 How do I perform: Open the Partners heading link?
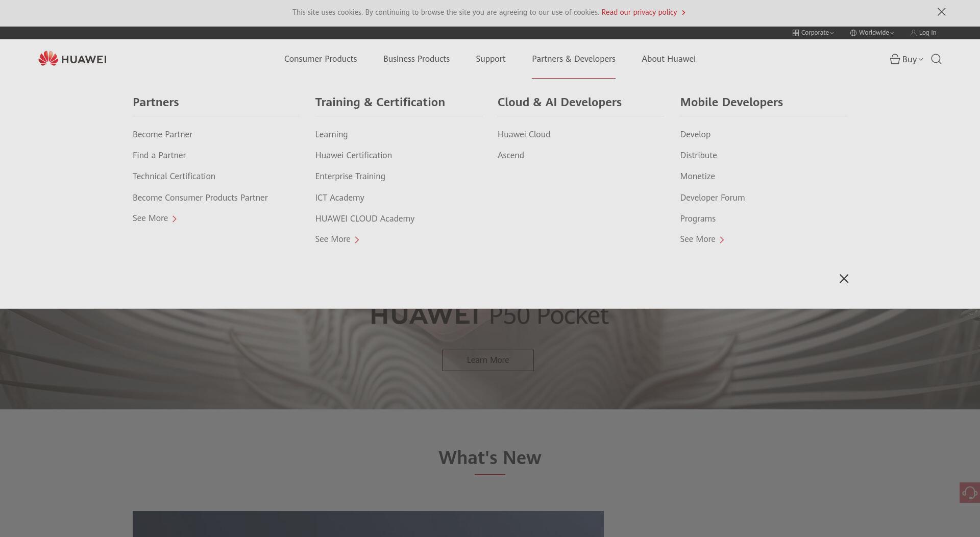coord(156,102)
